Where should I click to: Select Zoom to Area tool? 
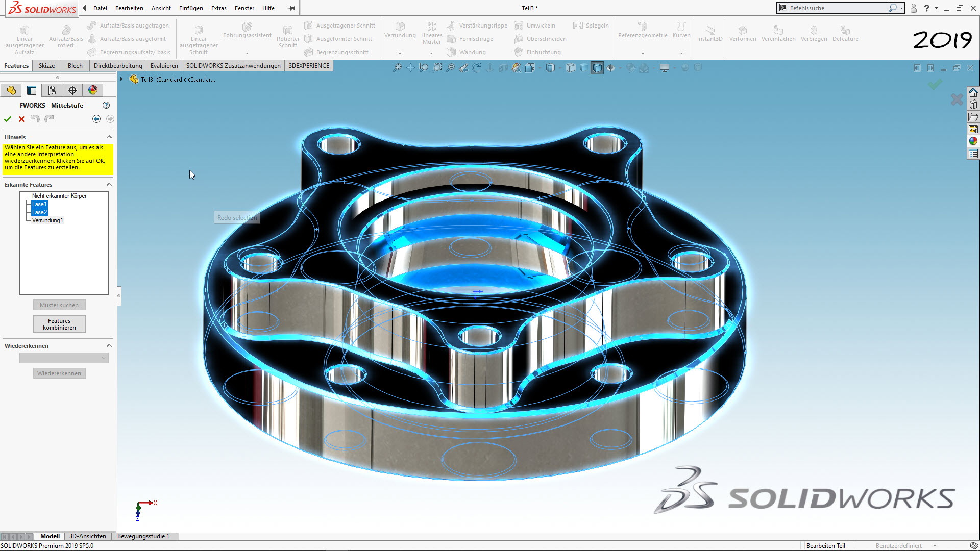click(x=437, y=68)
